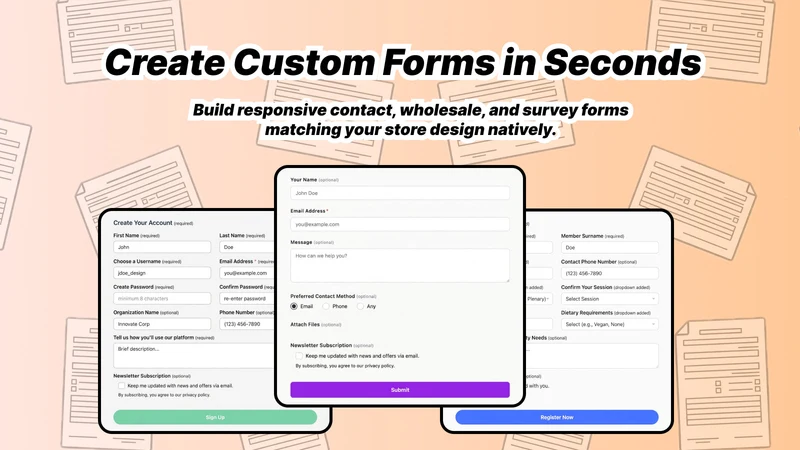Click the Organization Name field
800x450 pixels.
click(x=162, y=324)
